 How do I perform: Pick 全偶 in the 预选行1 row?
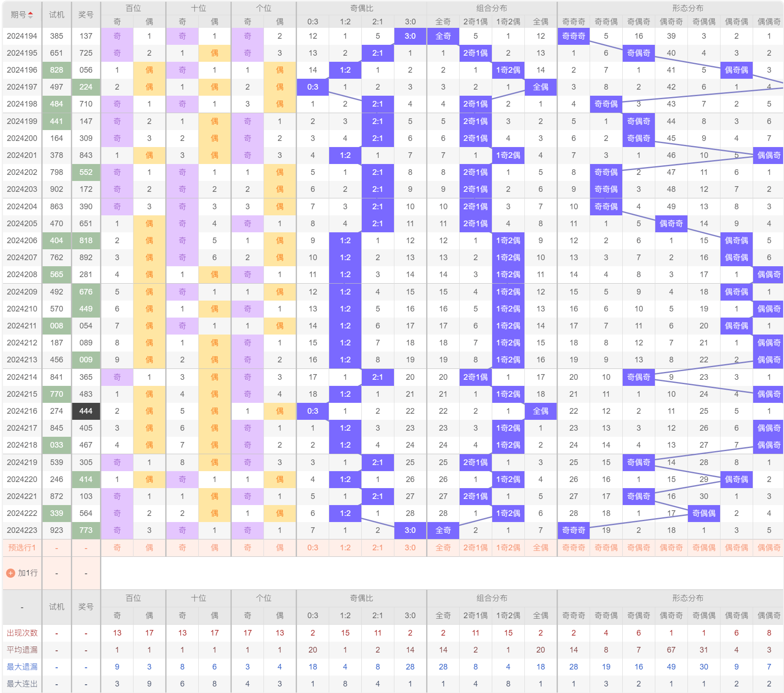click(540, 548)
